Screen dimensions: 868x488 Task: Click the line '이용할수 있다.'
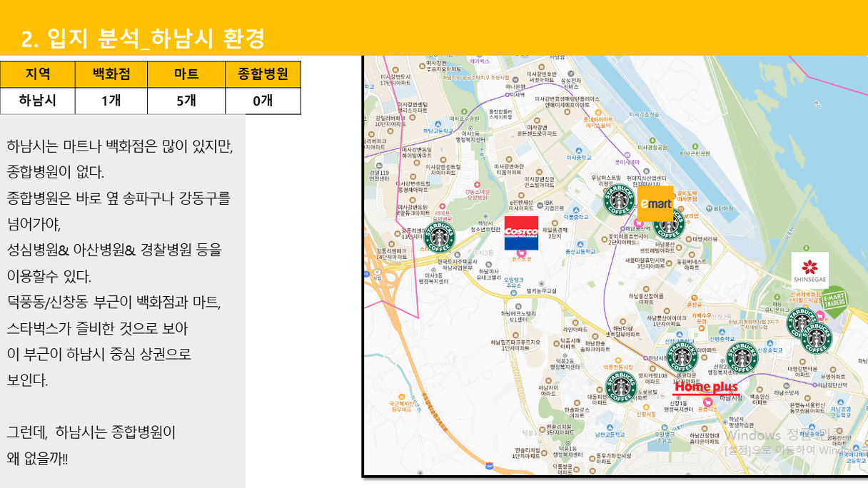coord(49,276)
